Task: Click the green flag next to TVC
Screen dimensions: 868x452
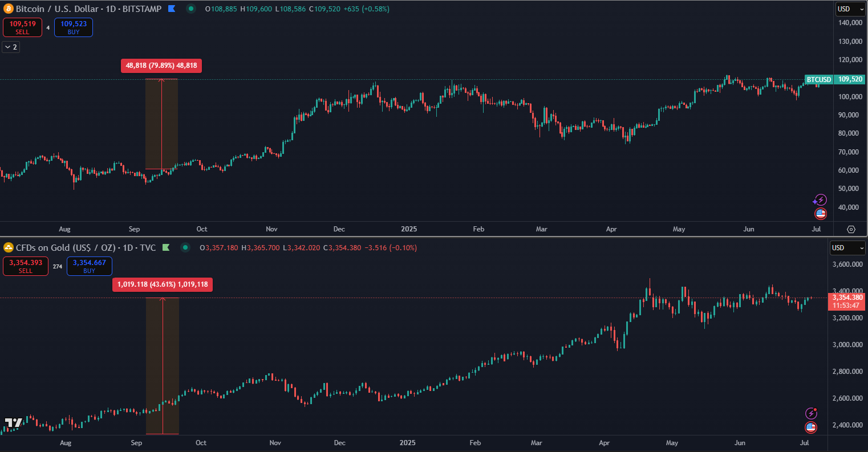Action: tap(166, 247)
